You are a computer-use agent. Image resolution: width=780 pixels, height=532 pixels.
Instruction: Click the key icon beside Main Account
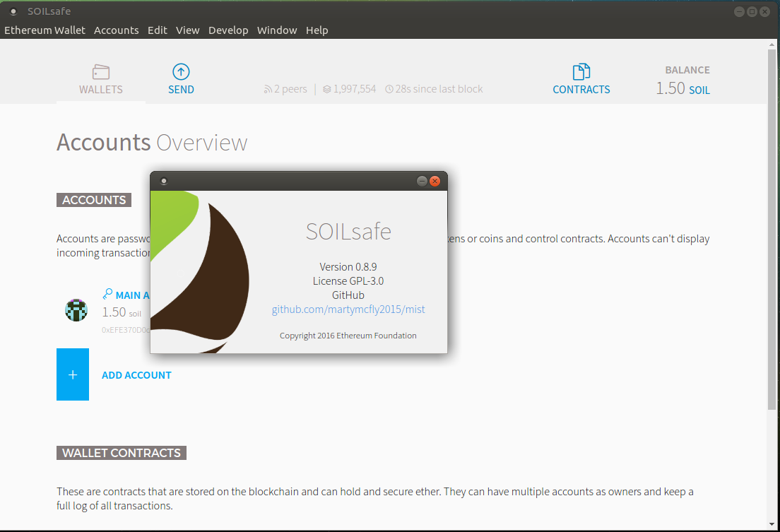coord(107,294)
